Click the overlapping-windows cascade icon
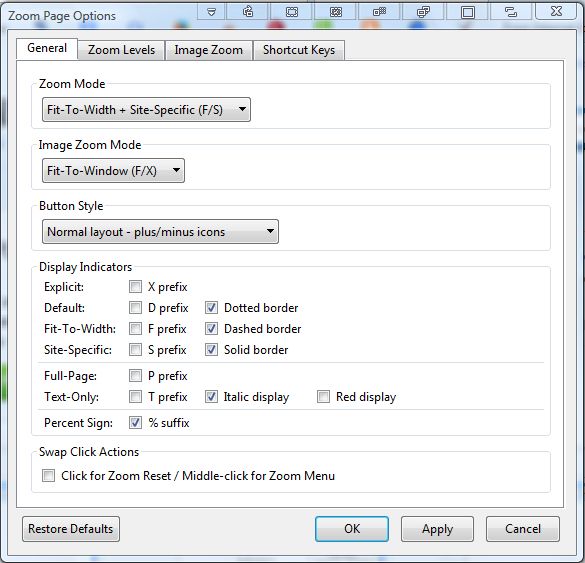Screen dimensions: 585x563 [x=423, y=12]
